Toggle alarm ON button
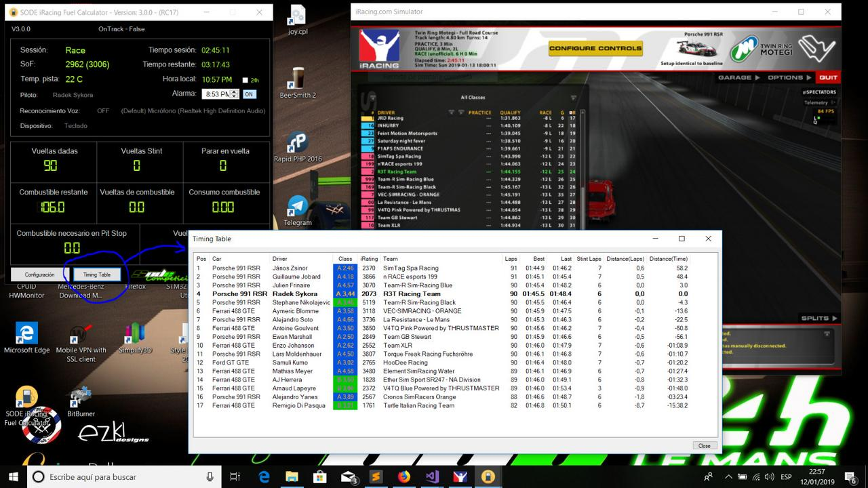868x488 pixels. pyautogui.click(x=249, y=94)
